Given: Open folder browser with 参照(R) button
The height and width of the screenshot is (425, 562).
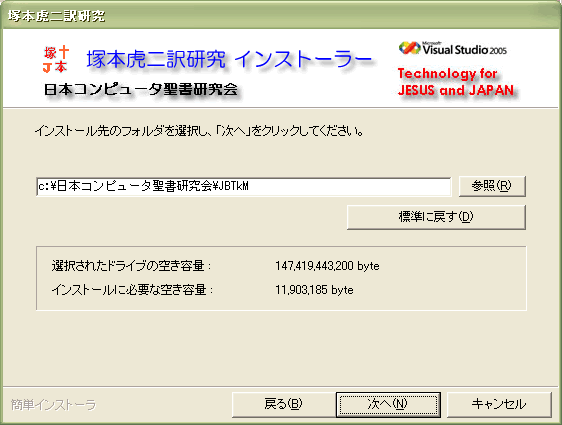Looking at the screenshot, I should point(492,186).
